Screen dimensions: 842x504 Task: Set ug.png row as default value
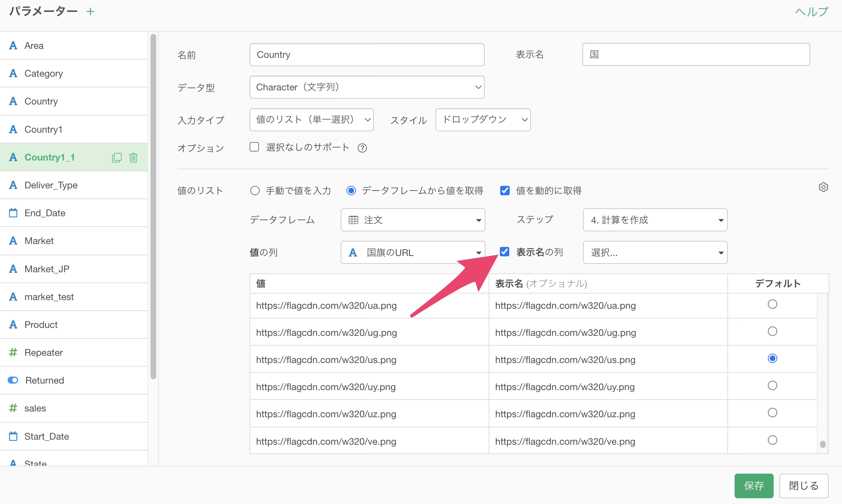pyautogui.click(x=773, y=331)
